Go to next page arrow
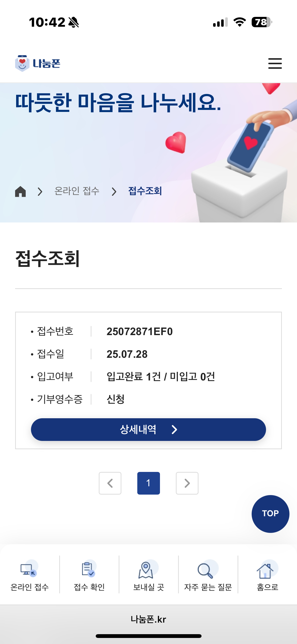Viewport: 297px width, 644px height. 187,483
